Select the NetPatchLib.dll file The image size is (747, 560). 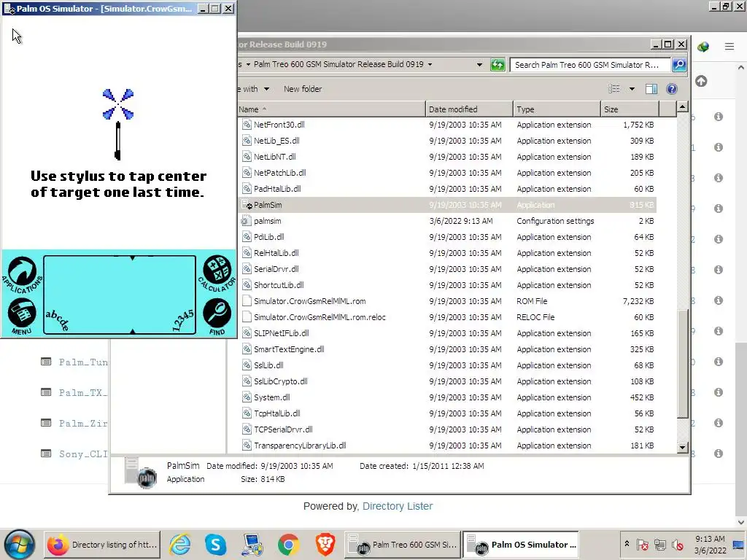coord(279,173)
